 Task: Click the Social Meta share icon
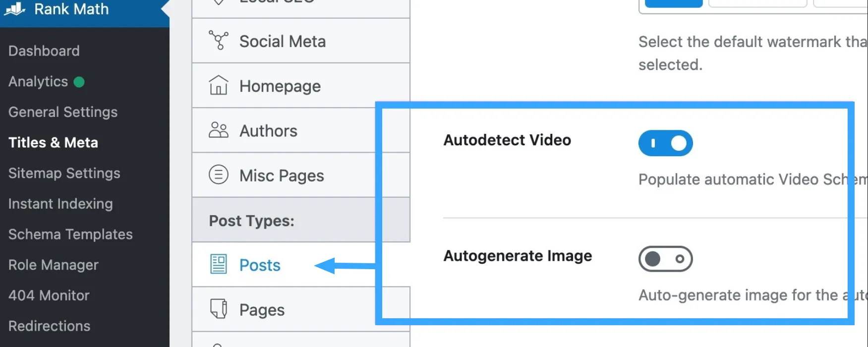218,41
